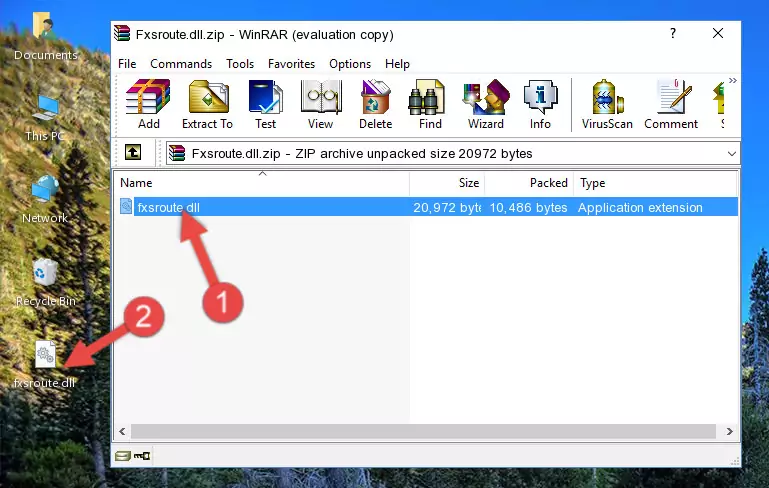The height and width of the screenshot is (488, 769).
Task: Expand the archive path dropdown
Action: click(731, 154)
